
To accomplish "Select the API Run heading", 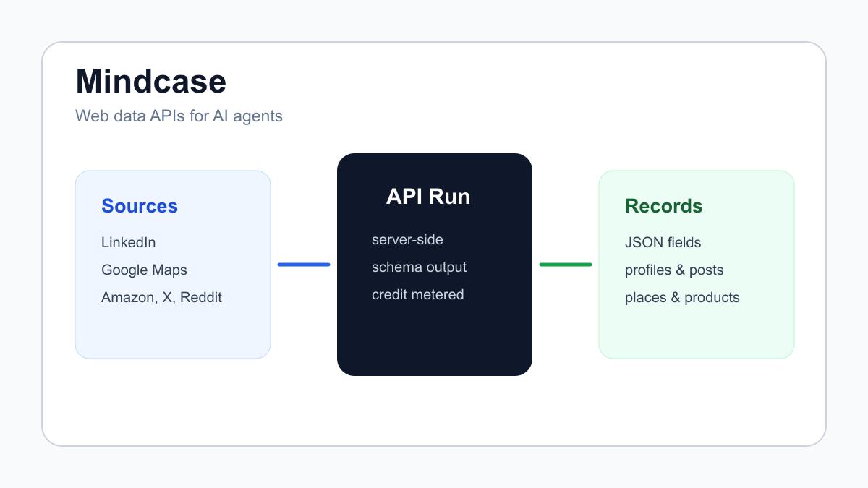I will (428, 197).
